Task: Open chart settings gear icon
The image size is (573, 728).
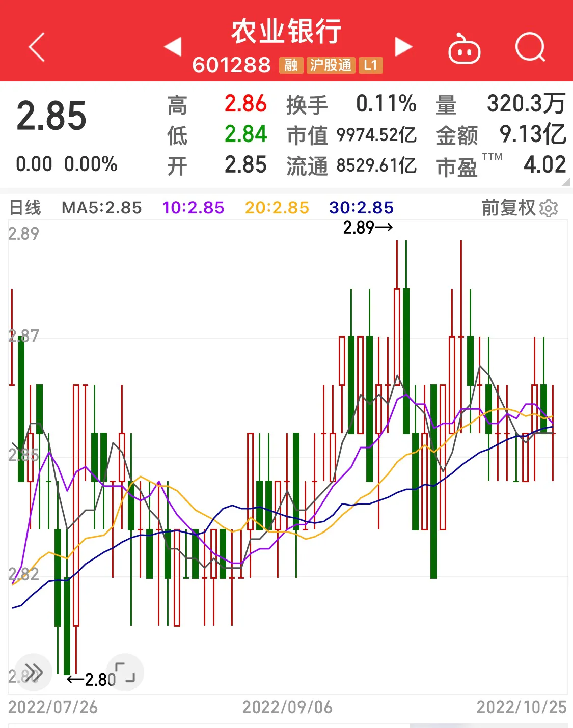Action: pyautogui.click(x=549, y=208)
